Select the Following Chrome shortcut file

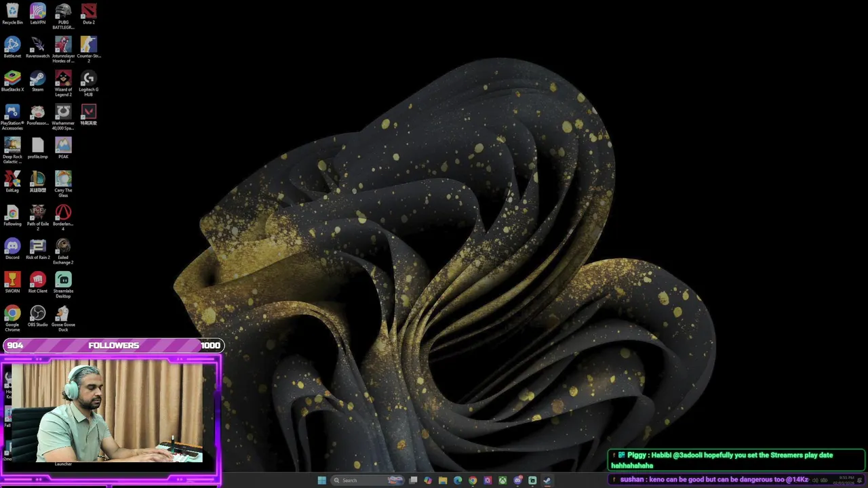coord(12,216)
